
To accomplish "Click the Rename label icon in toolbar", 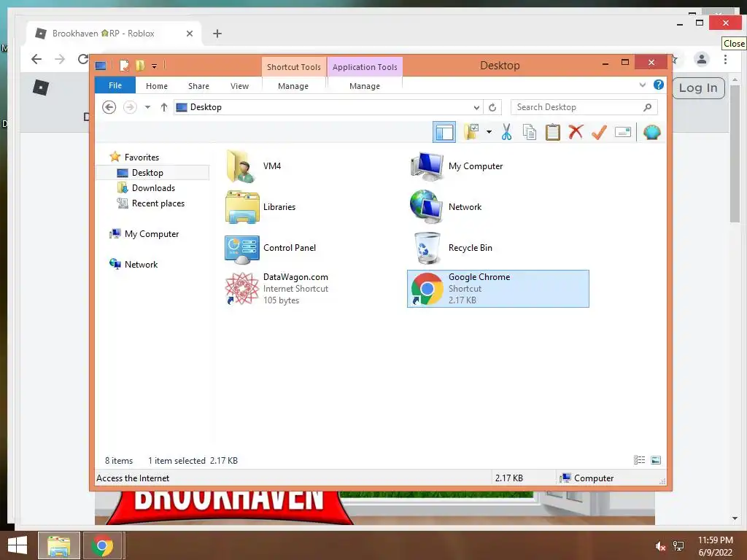I will (x=623, y=132).
